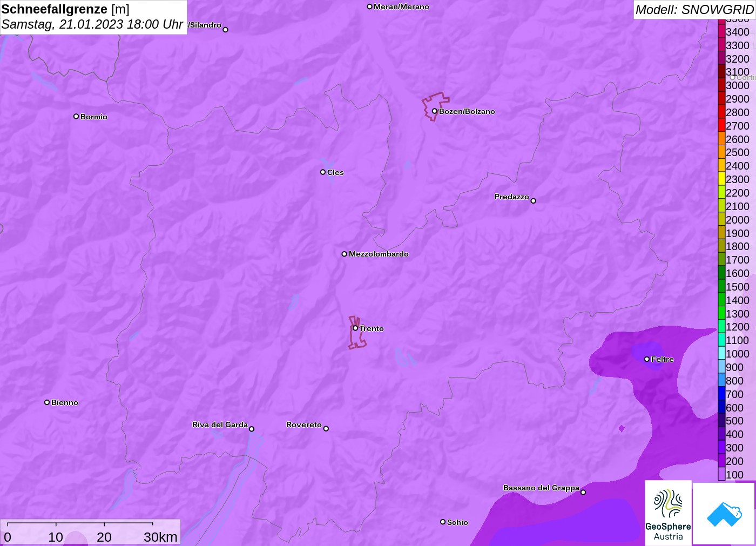Click the blue cloud house logo
Image resolution: width=756 pixels, height=546 pixels.
pos(724,514)
